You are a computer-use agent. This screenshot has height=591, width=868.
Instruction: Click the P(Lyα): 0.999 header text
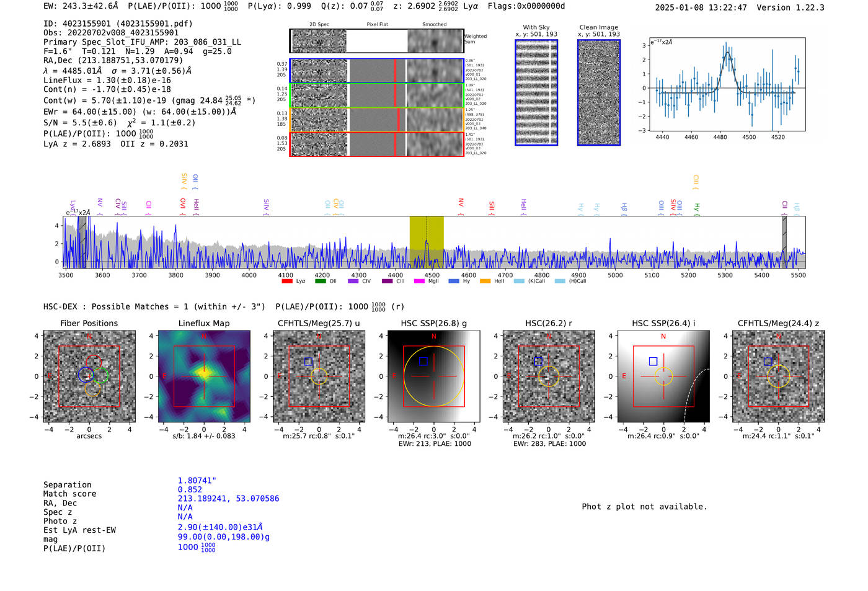[x=280, y=6]
